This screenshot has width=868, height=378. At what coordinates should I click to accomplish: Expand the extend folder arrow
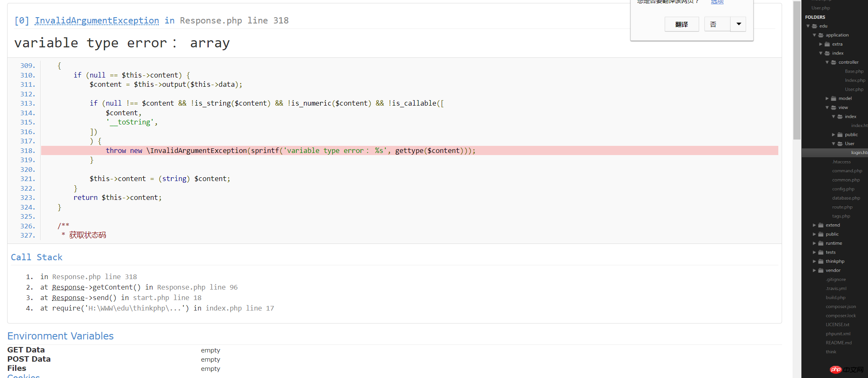point(814,225)
